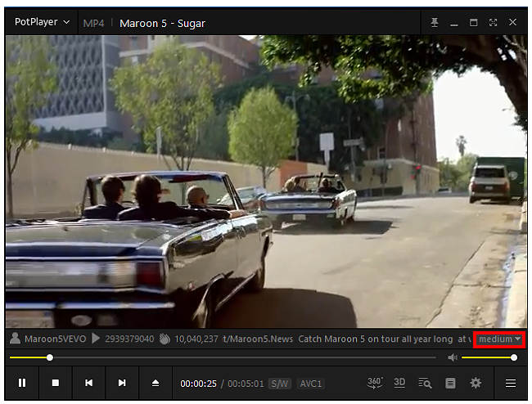Click the Maroon5VEVO channel name
Screen dimensions: 532x404
pyautogui.click(x=56, y=339)
